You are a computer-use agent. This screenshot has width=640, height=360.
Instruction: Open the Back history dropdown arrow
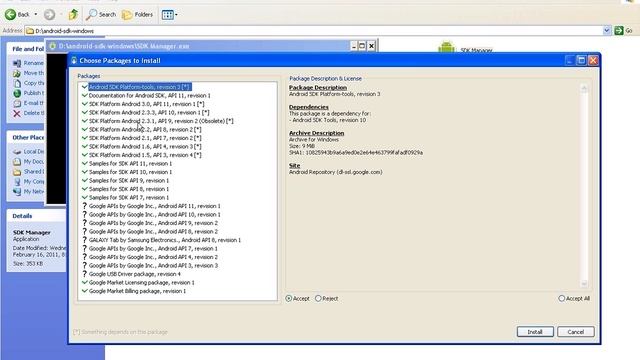point(36,15)
